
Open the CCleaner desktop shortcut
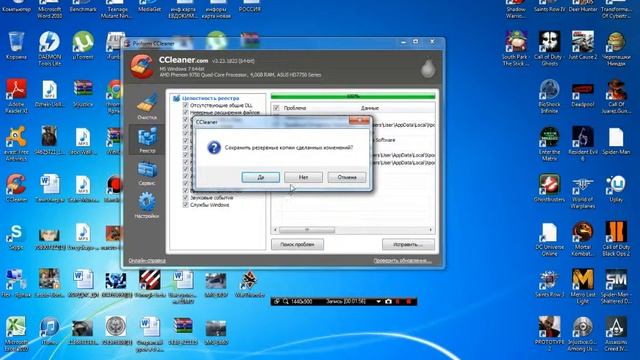16,188
